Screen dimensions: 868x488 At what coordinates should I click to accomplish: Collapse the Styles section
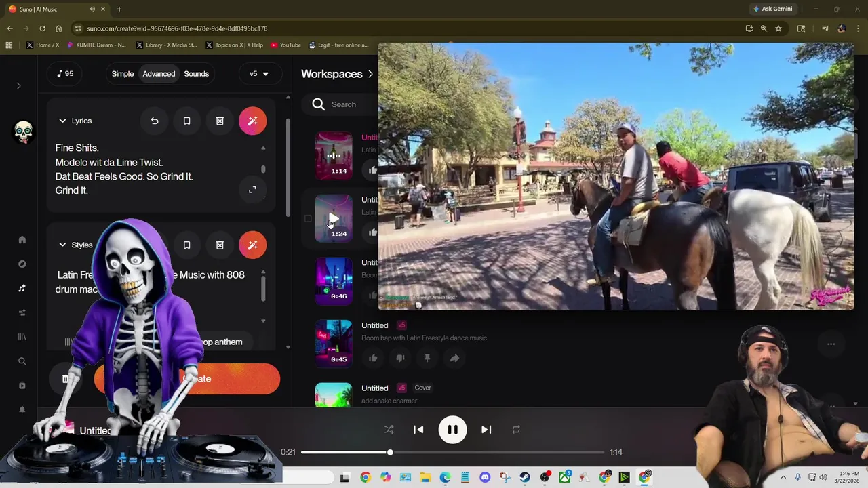(62, 245)
